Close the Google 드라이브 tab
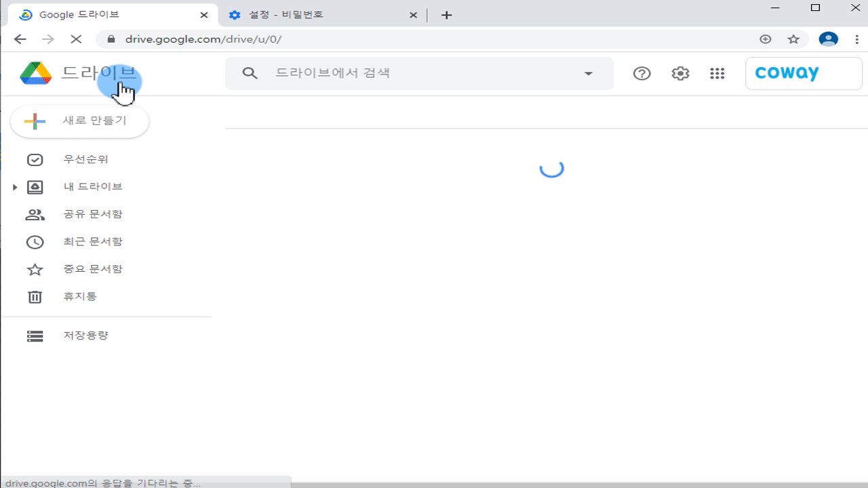Screen dimensions: 868x488 coord(204,15)
